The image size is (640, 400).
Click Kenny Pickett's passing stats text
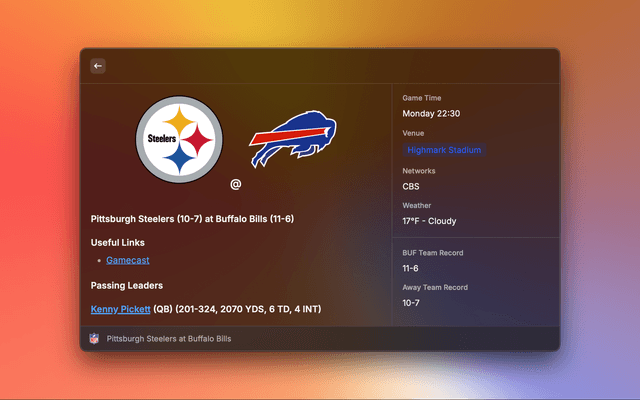pyautogui.click(x=237, y=309)
